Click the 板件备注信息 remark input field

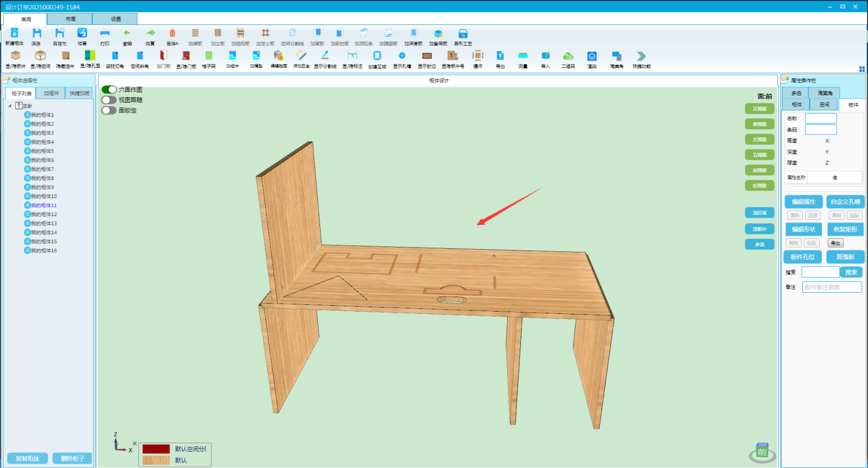click(832, 287)
